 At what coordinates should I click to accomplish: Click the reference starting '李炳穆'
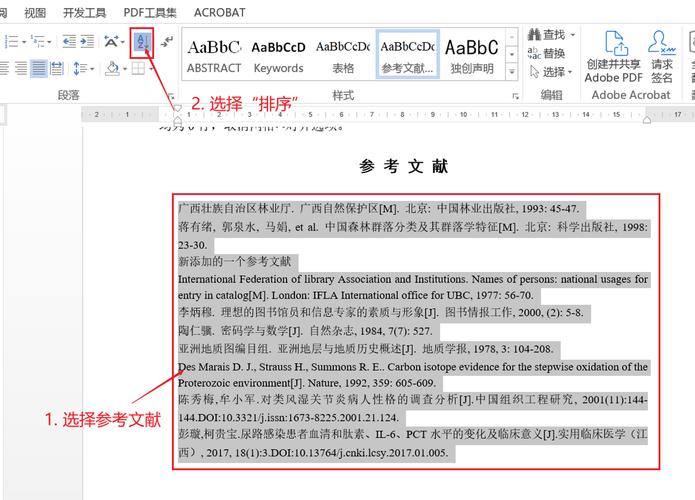click(381, 312)
